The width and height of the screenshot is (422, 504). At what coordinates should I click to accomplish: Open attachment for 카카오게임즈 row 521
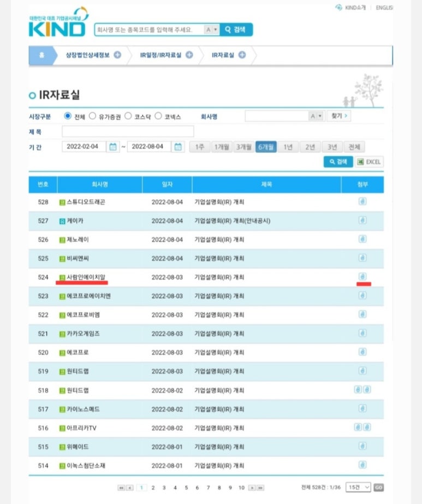pyautogui.click(x=362, y=333)
